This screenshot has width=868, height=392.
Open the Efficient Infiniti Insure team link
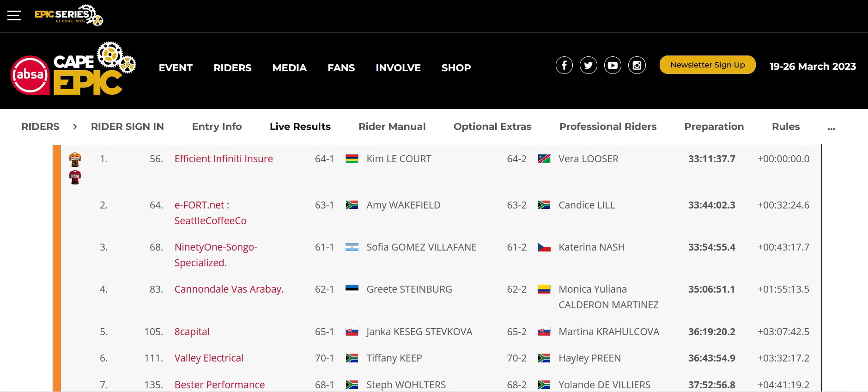pos(224,159)
